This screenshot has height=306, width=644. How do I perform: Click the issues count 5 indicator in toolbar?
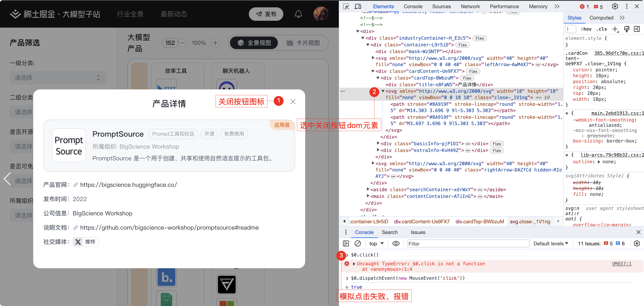tap(598, 7)
